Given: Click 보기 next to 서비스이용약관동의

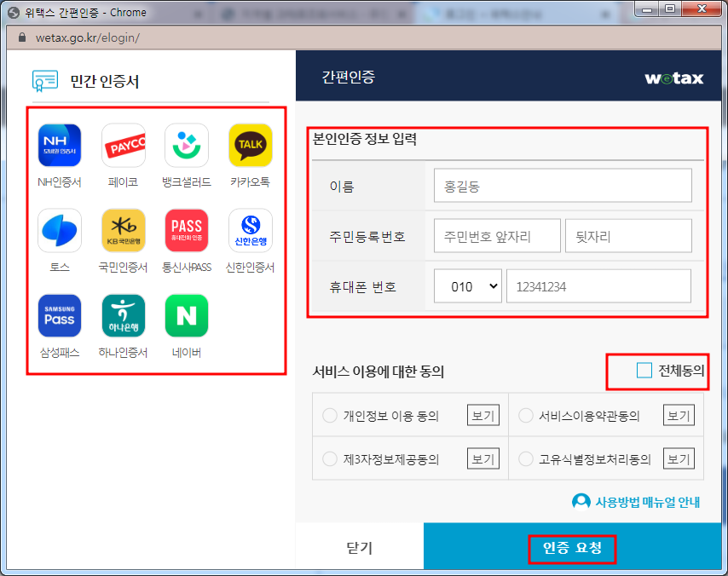Looking at the screenshot, I should (679, 415).
